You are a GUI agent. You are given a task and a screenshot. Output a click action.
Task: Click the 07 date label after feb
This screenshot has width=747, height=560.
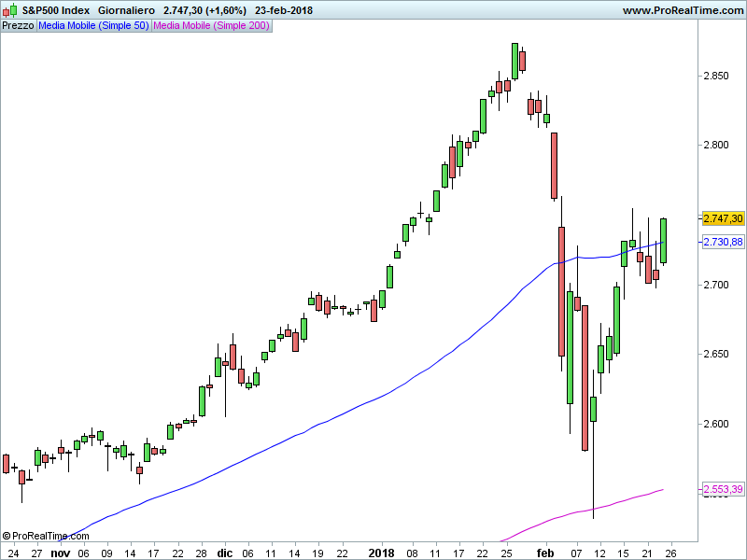[576, 553]
